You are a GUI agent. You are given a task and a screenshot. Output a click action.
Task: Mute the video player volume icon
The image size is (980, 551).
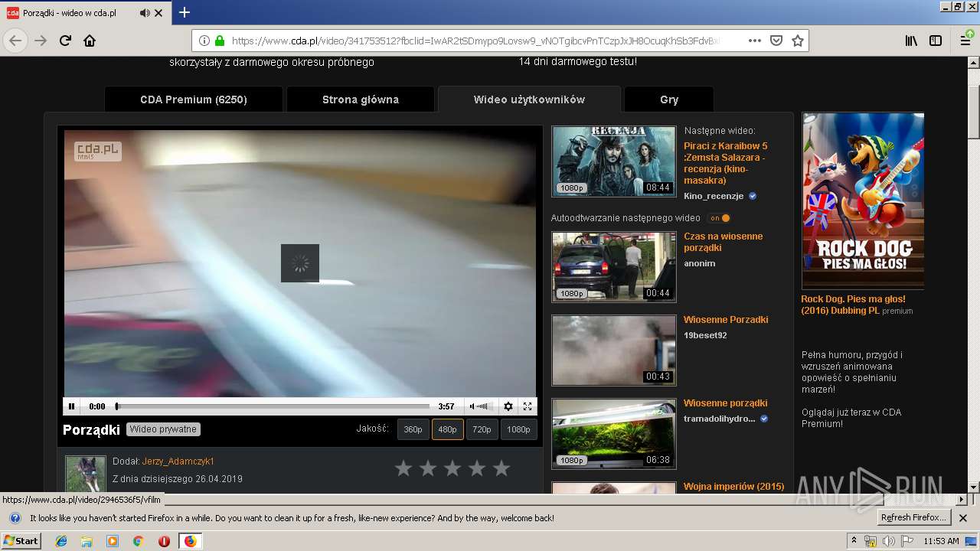[x=472, y=406]
